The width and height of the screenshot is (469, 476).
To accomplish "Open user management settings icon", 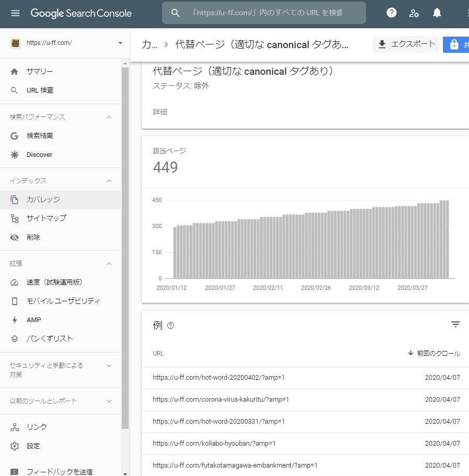I will click(414, 13).
